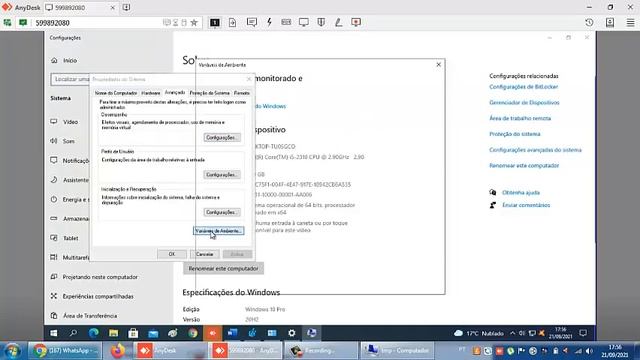640x360 pixels.
Task: Switch to Nome do Computador tab
Action: [116, 93]
